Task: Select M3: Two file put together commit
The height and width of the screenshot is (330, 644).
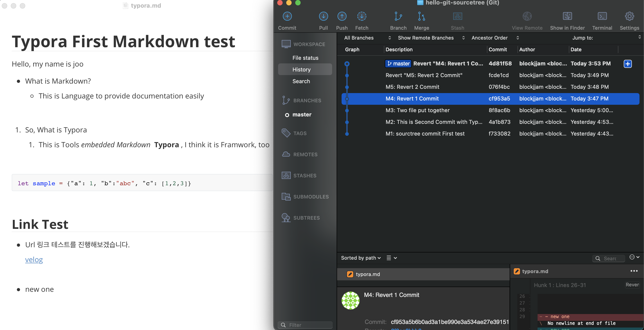Action: click(417, 110)
